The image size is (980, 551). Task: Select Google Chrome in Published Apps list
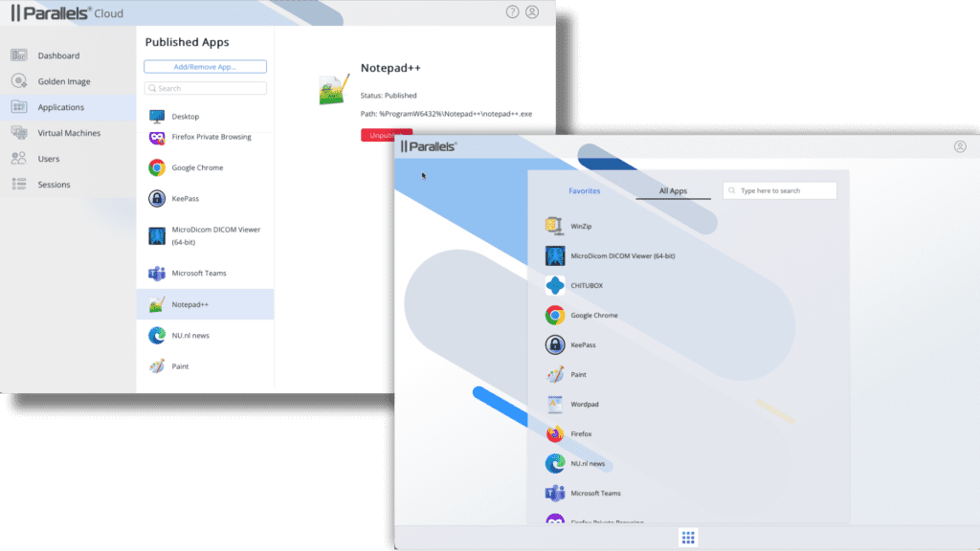pyautogui.click(x=197, y=167)
